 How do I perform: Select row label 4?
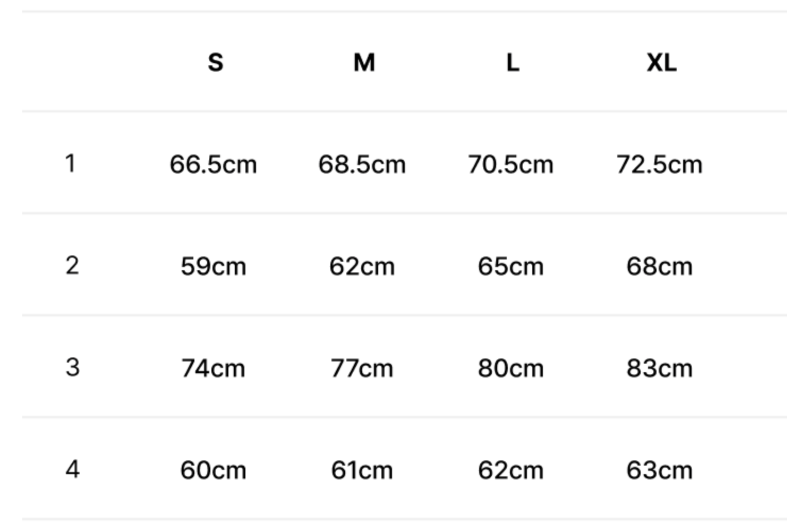pyautogui.click(x=73, y=469)
